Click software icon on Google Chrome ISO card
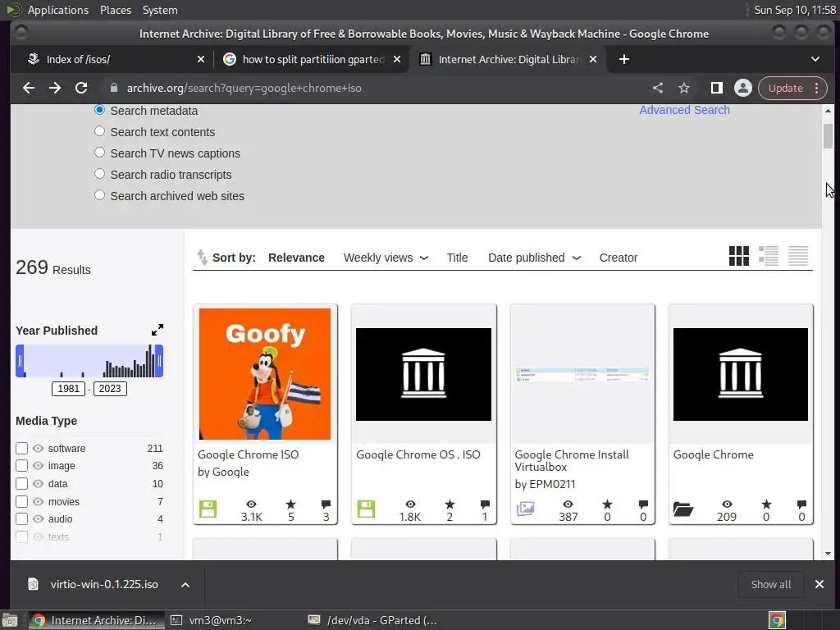 tap(208, 509)
